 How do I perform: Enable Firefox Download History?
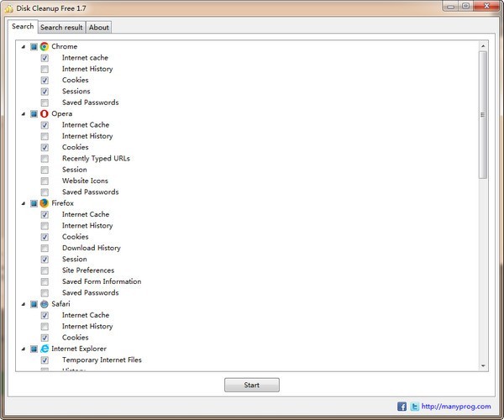(x=45, y=248)
